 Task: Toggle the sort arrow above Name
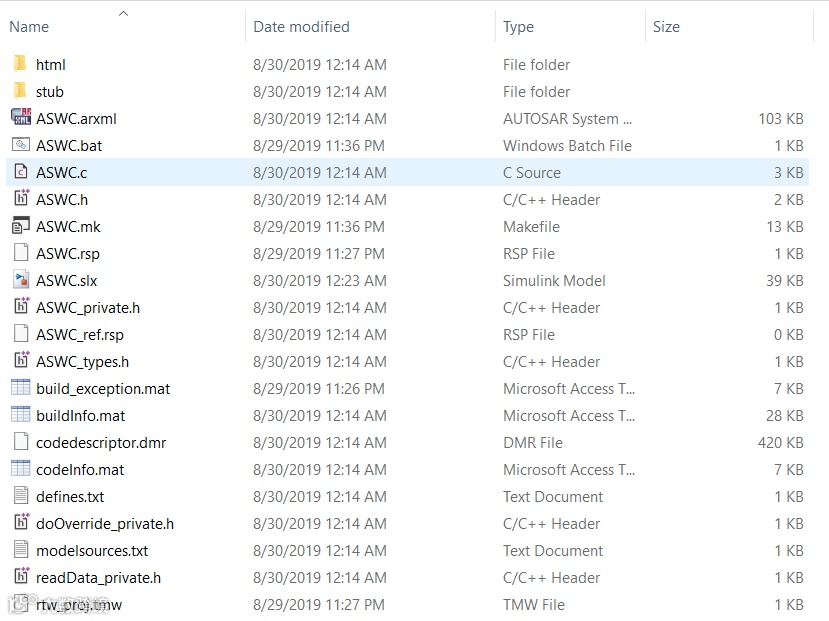(x=123, y=13)
